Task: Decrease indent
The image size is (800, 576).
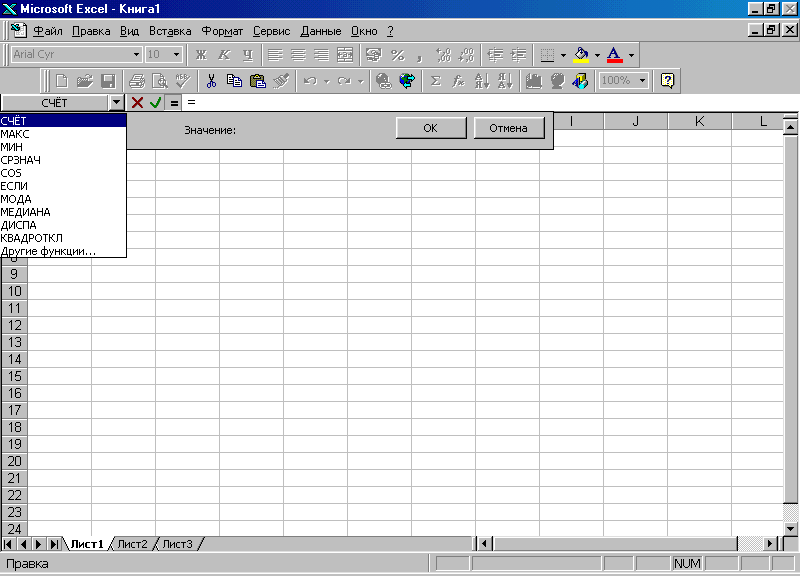Action: (x=495, y=55)
